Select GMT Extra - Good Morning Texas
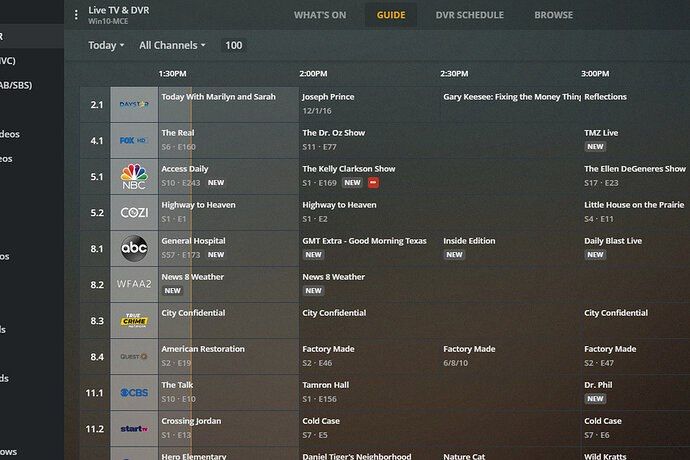This screenshot has height=460, width=690. tap(369, 249)
